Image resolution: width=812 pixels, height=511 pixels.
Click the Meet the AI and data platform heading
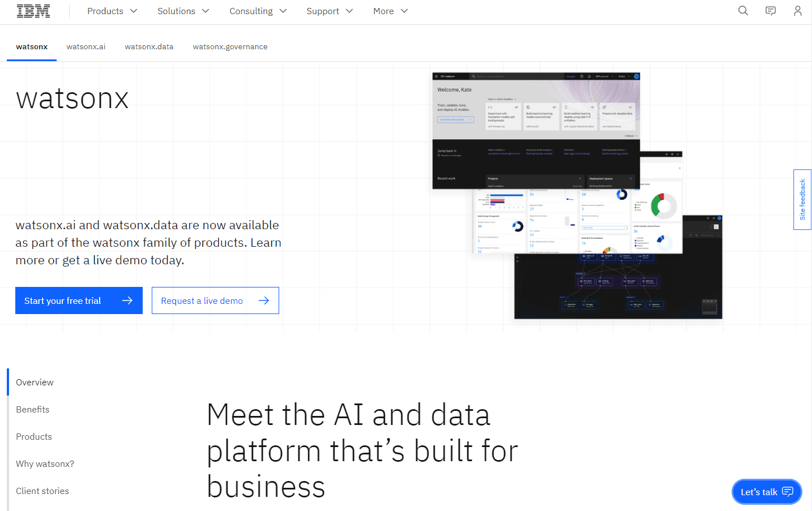(362, 451)
